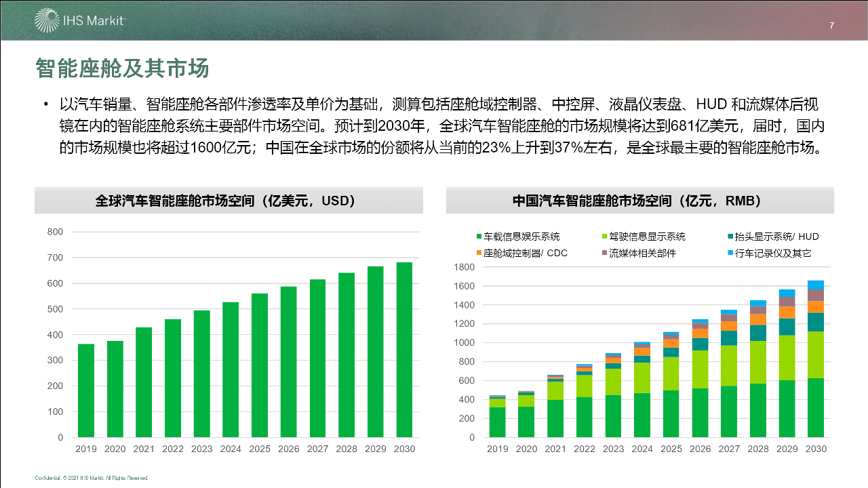Click the 中国汽车智能座舱市场空间 chart title
This screenshot has height=488, width=868.
tap(639, 201)
